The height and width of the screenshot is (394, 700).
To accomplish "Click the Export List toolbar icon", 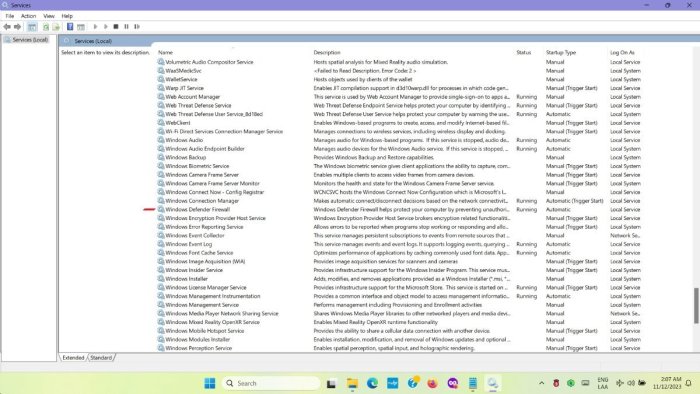I will 56,27.
